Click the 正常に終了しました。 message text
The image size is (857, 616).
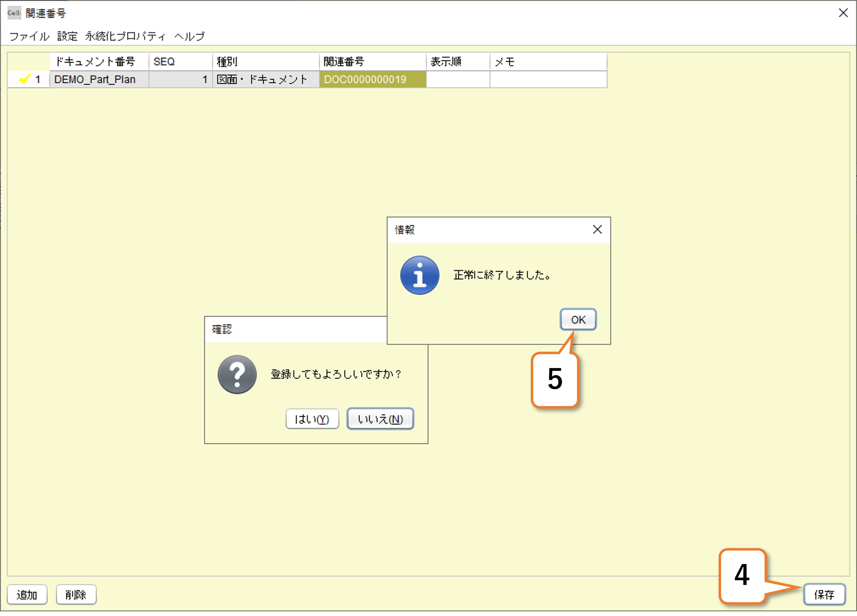(502, 275)
